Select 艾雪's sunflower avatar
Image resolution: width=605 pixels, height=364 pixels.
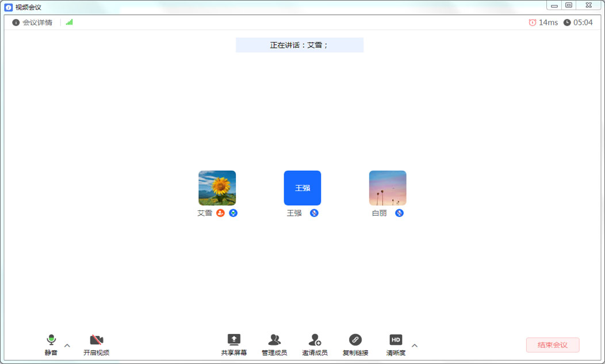(217, 188)
